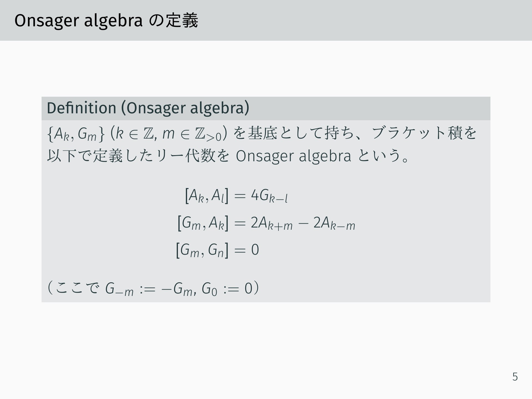Click the basis set {A_k, G_m} text
The width and height of the screenshot is (532, 399).
(76, 134)
